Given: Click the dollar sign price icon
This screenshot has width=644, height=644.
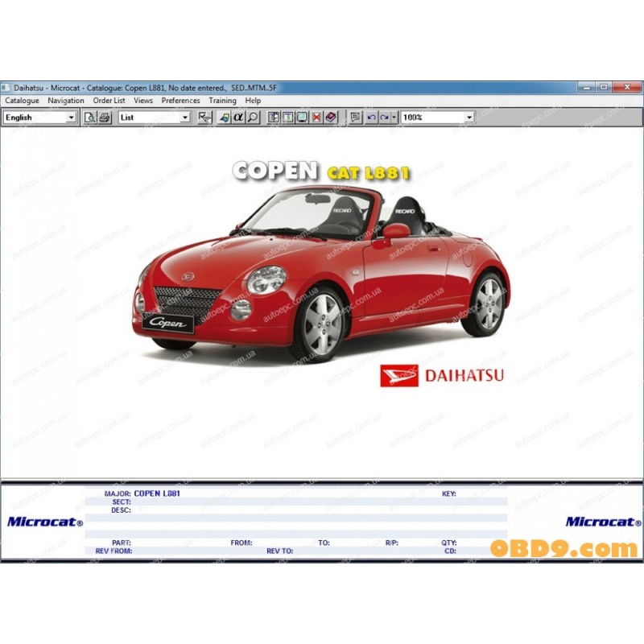Looking at the screenshot, I should pyautogui.click(x=288, y=118).
